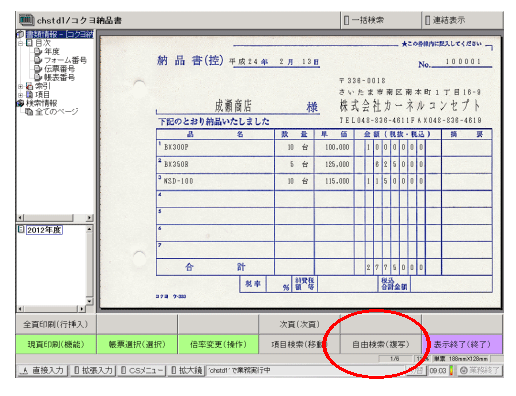Click the tree panel horizontal scrollbar right arrow
This screenshot has height=396, width=516.
coord(89,218)
